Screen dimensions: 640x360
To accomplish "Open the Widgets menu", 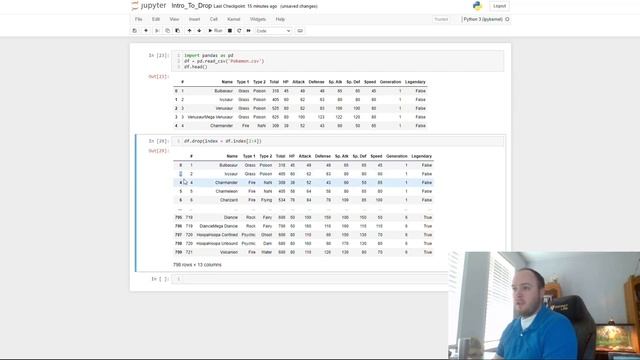I will (258, 19).
